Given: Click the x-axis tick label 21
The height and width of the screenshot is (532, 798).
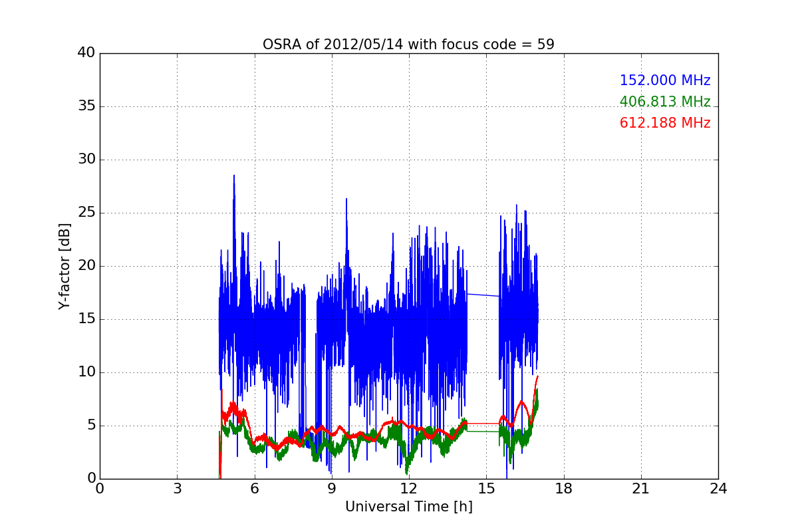Looking at the screenshot, I should [x=641, y=489].
